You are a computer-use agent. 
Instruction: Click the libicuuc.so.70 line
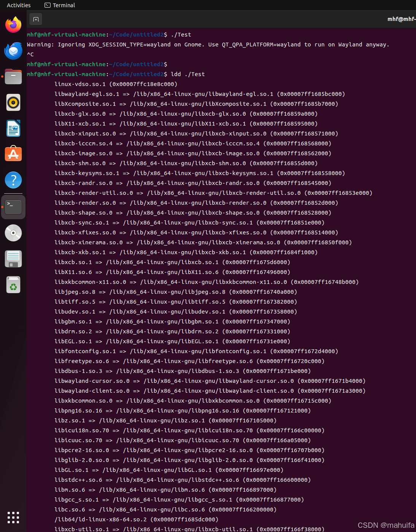(x=183, y=440)
